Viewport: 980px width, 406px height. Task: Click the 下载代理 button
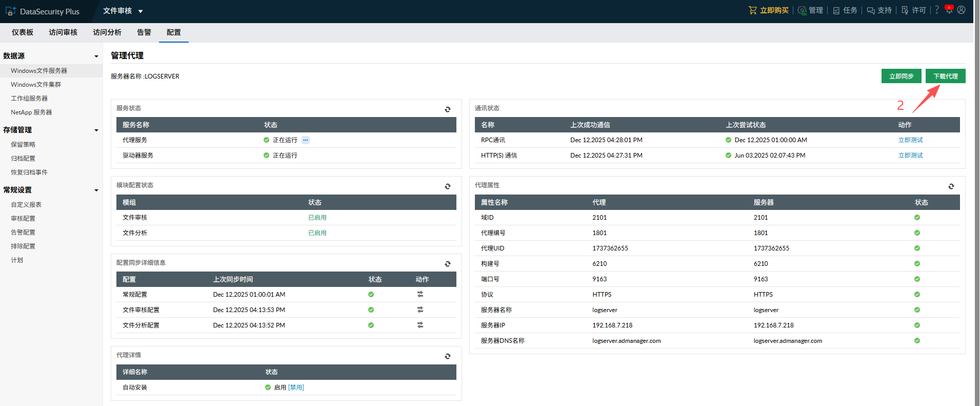(945, 76)
